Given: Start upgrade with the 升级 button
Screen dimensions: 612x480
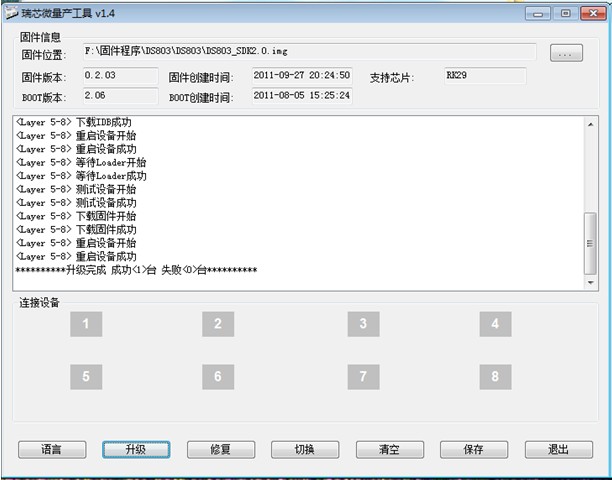Looking at the screenshot, I should pos(136,450).
